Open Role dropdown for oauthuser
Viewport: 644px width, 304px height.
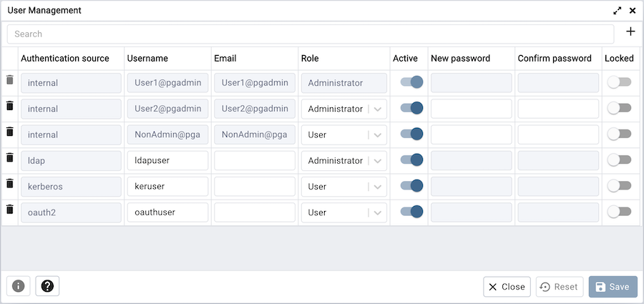[378, 212]
